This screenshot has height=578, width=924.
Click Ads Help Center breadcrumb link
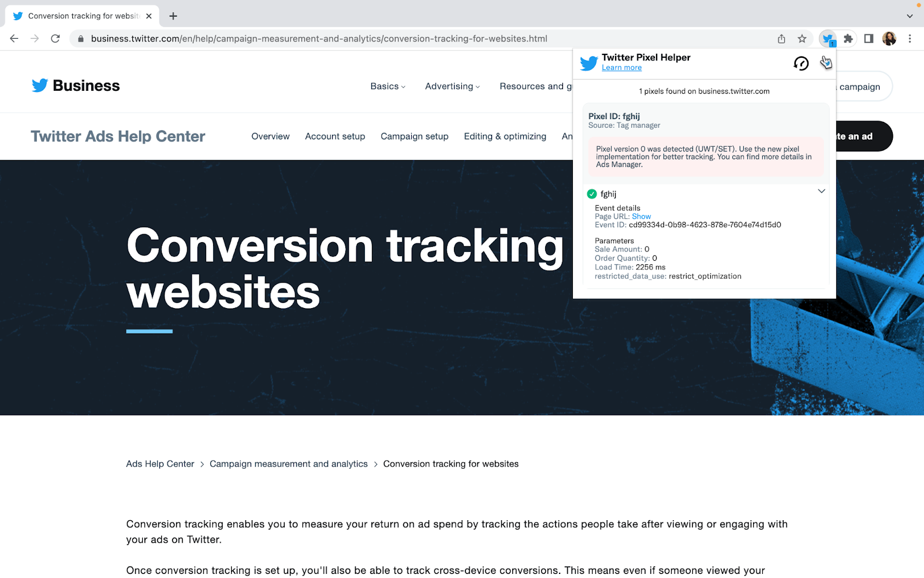coord(160,464)
